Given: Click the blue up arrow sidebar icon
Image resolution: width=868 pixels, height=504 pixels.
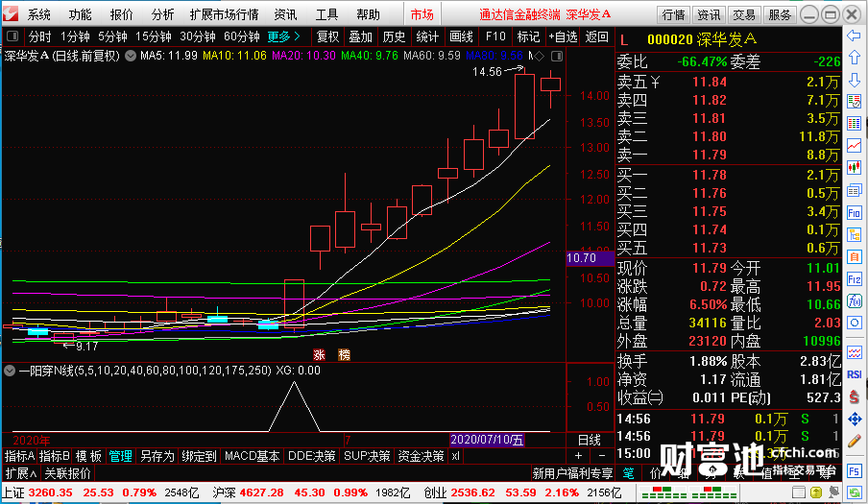Looking at the screenshot, I should point(854,58).
